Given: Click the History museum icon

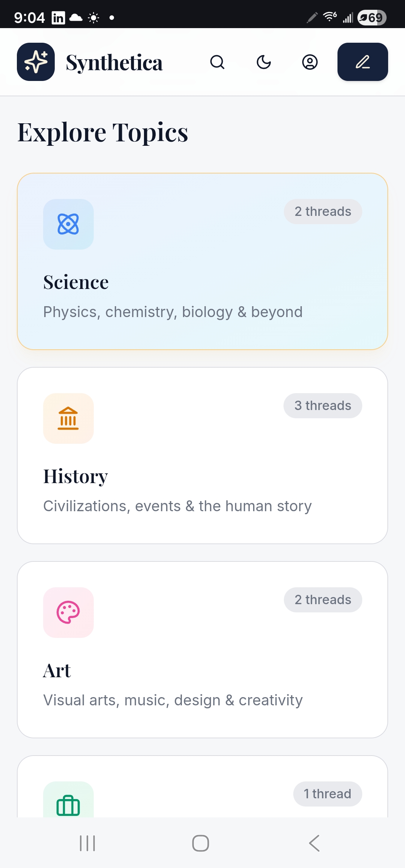Looking at the screenshot, I should (68, 418).
